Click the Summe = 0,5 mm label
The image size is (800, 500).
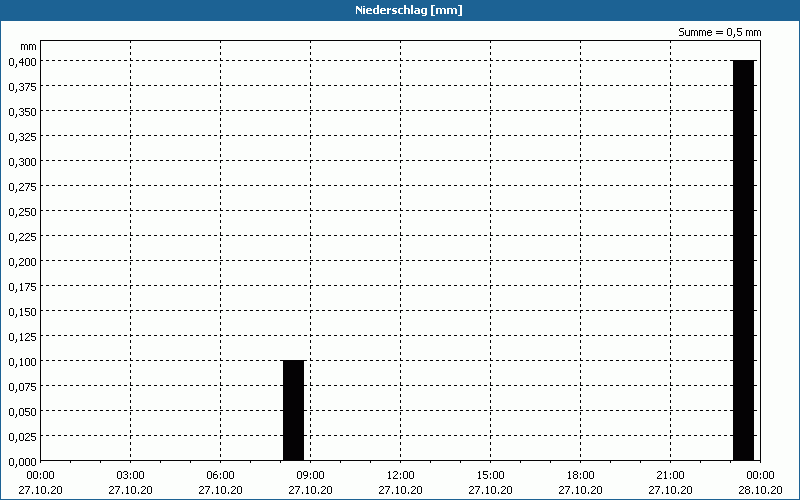(x=719, y=32)
